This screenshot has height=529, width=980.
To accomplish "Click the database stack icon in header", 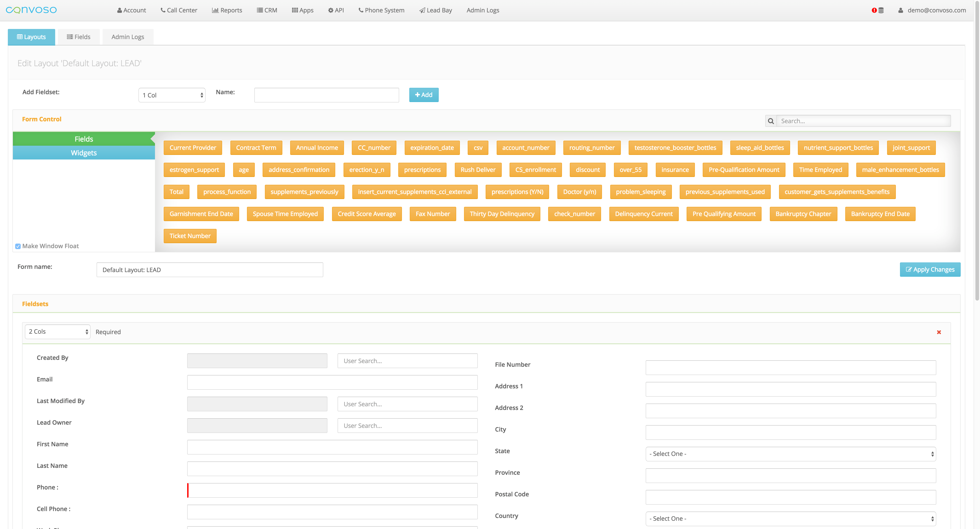I will [881, 10].
